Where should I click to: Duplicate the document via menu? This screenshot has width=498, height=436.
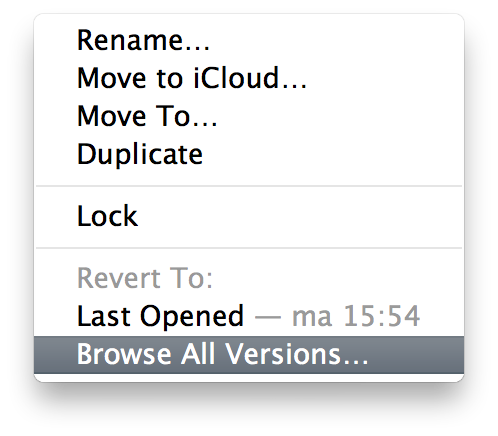(x=249, y=154)
